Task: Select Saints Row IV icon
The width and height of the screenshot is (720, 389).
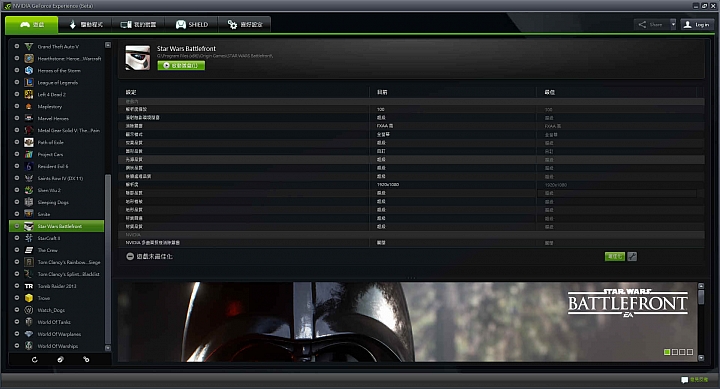Action: 29,178
